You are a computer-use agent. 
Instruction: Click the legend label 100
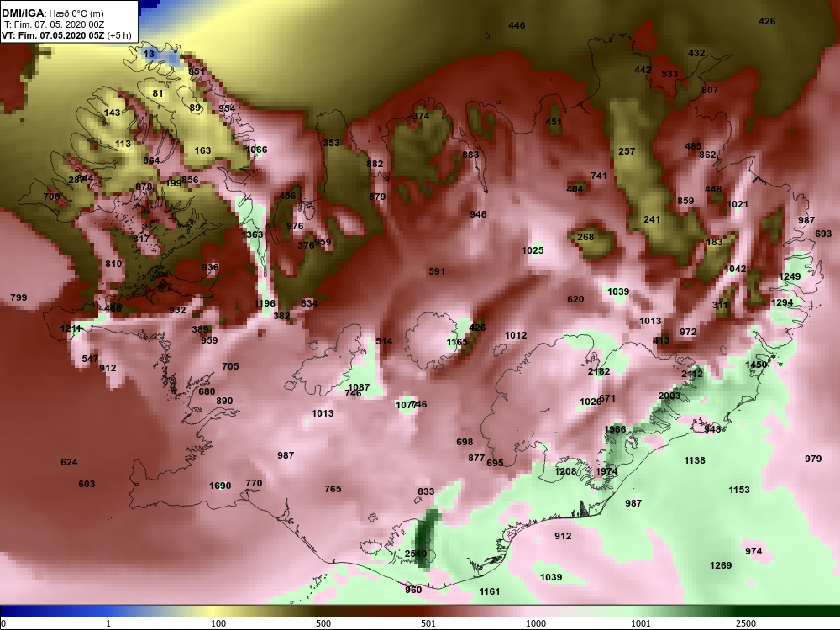(x=218, y=623)
